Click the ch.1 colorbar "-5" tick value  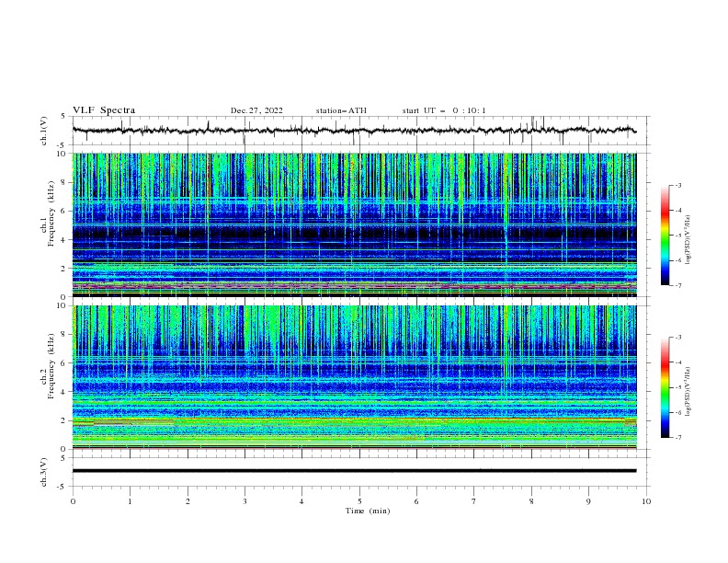677,236
